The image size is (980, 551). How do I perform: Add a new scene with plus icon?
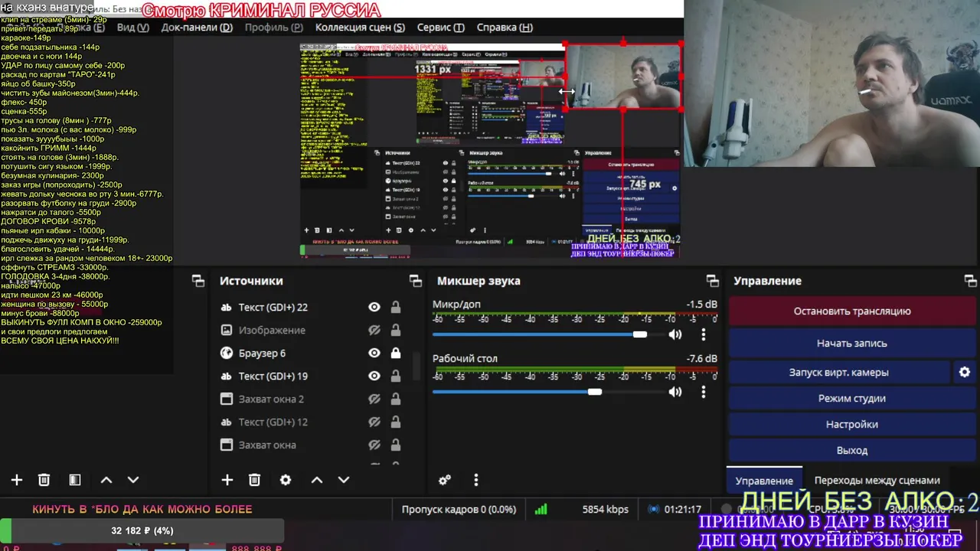pos(17,480)
